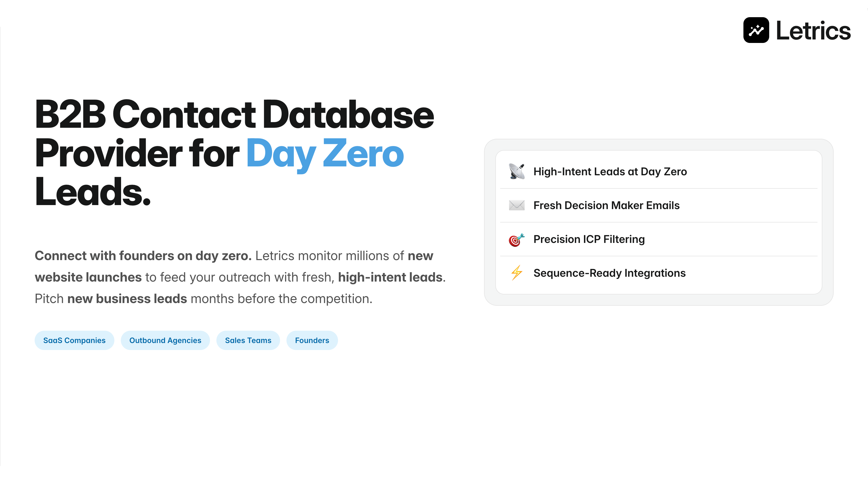
Task: Click the SaaS Companies tag
Action: coord(74,340)
